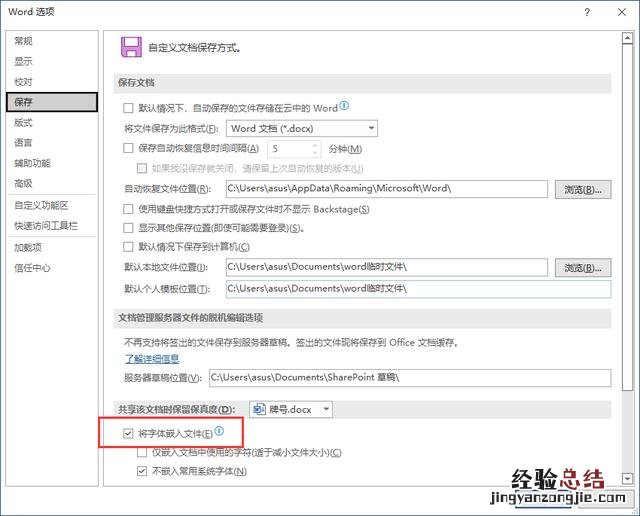This screenshot has height=516, width=640.
Task: Open the 了解详细信息 link
Action: [152, 359]
